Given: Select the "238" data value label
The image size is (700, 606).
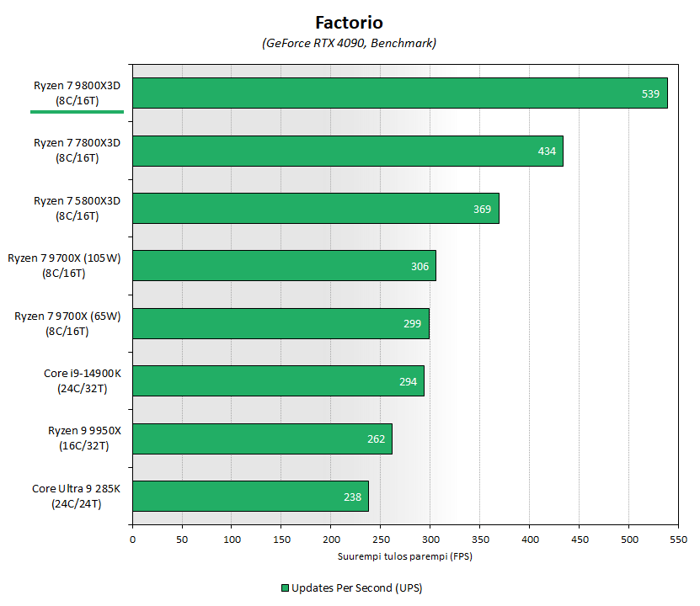Looking at the screenshot, I should click(x=352, y=497).
